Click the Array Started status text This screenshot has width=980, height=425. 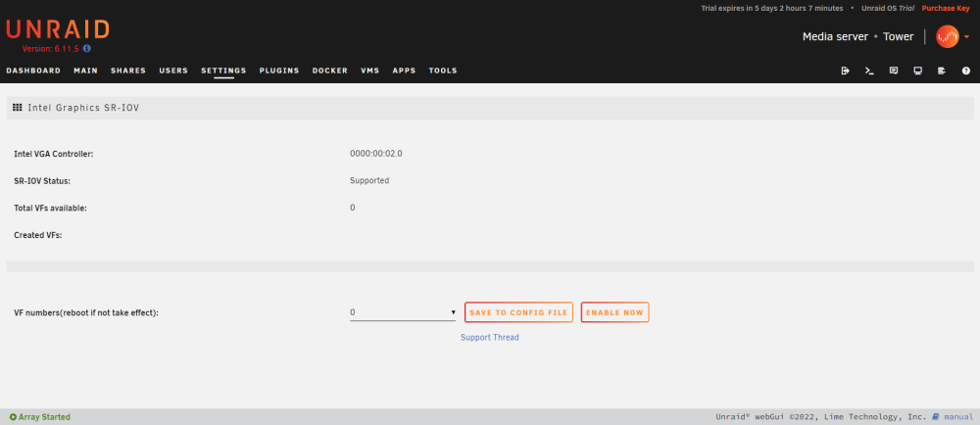click(44, 417)
